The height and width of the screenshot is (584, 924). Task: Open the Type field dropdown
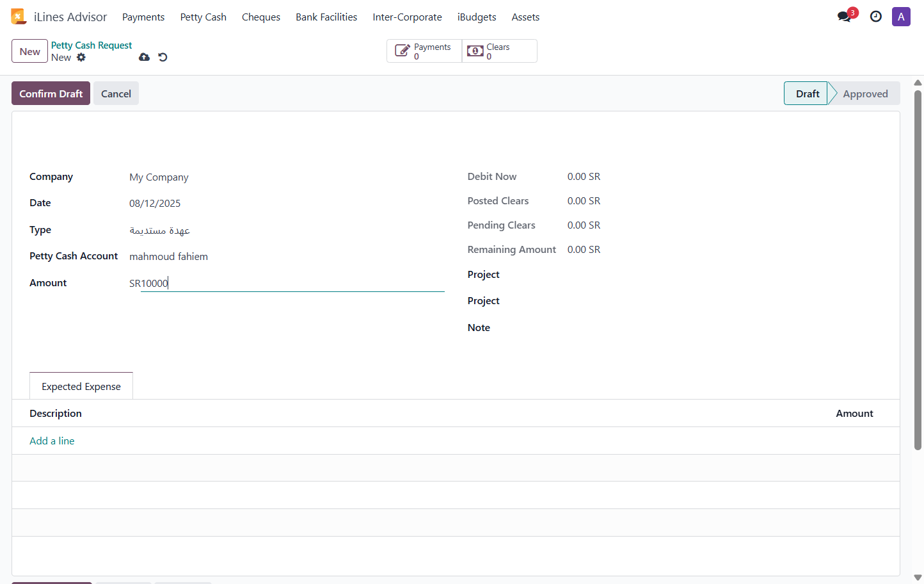pos(287,230)
